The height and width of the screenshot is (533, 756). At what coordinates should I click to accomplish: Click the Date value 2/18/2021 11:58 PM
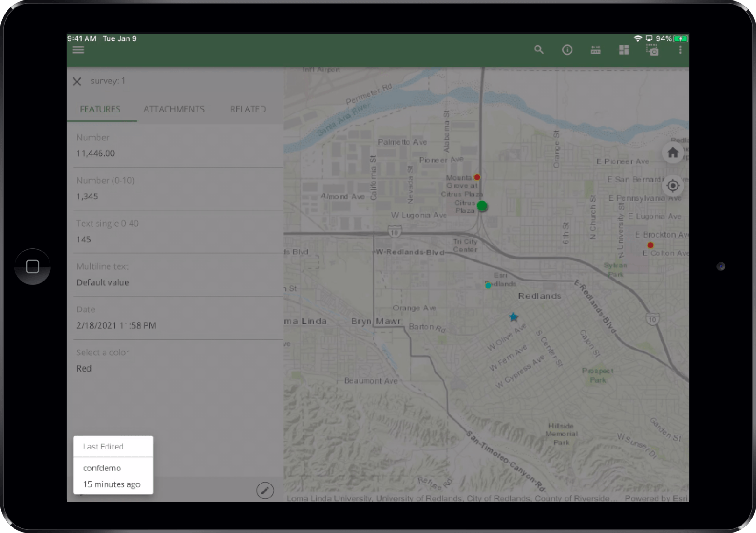click(x=116, y=325)
